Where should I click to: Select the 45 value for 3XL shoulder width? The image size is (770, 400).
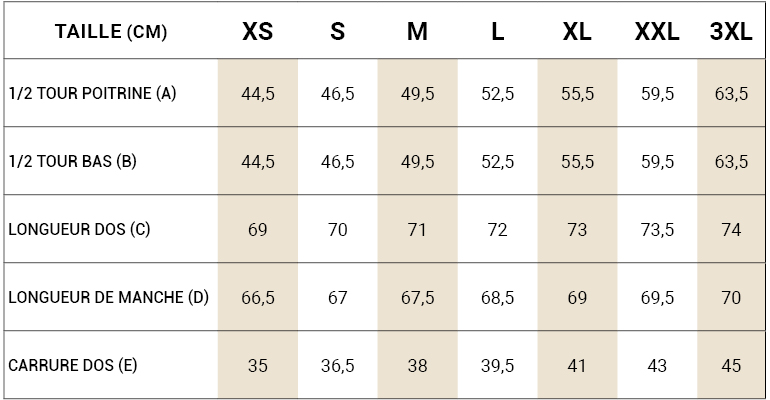(731, 366)
